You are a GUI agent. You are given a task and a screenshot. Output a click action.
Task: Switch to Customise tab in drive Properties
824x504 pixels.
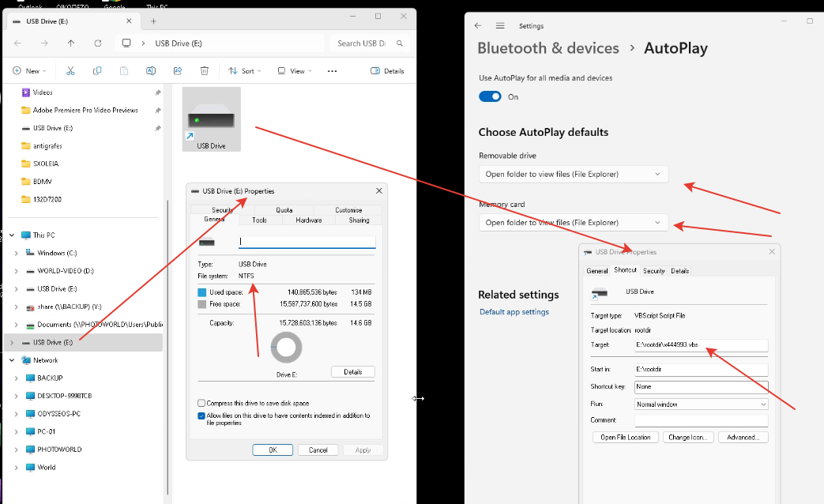click(348, 209)
